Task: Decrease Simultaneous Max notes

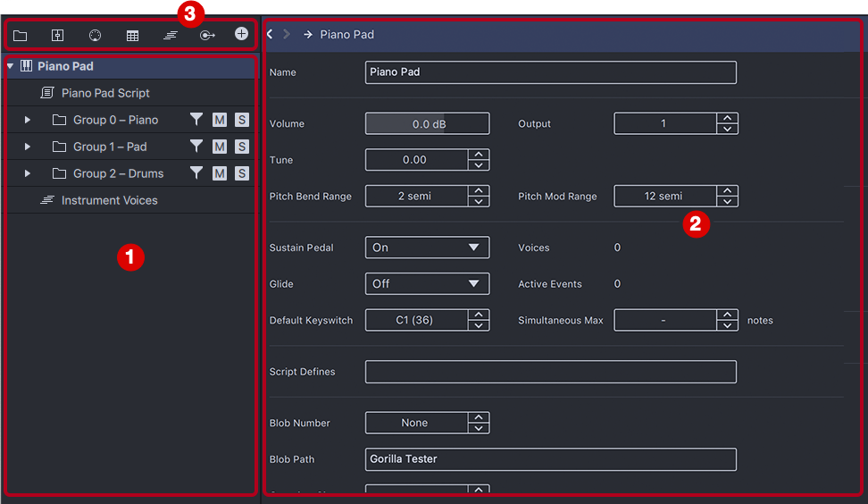Action: point(728,325)
